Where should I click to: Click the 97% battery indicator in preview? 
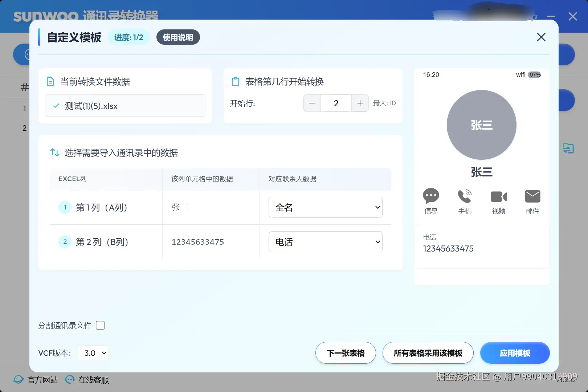[x=535, y=75]
